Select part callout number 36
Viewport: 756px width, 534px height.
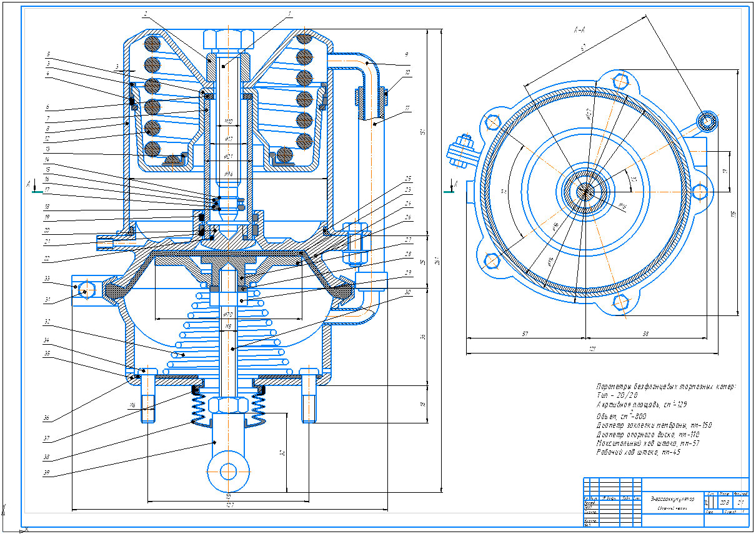click(47, 418)
